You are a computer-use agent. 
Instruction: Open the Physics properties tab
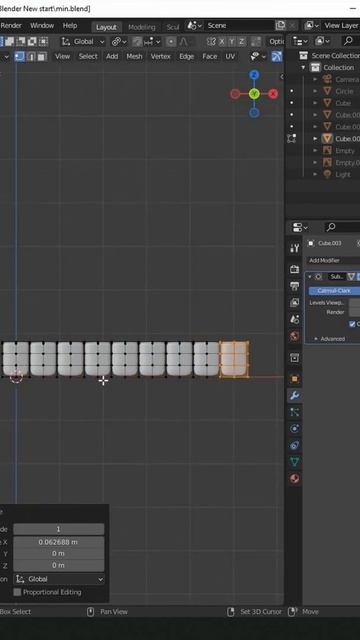294,429
